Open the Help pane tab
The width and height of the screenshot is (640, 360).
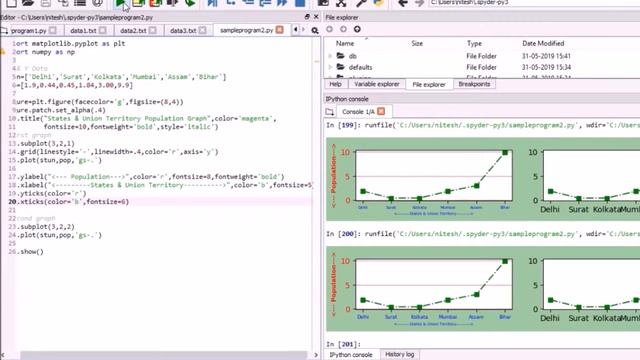click(x=336, y=84)
